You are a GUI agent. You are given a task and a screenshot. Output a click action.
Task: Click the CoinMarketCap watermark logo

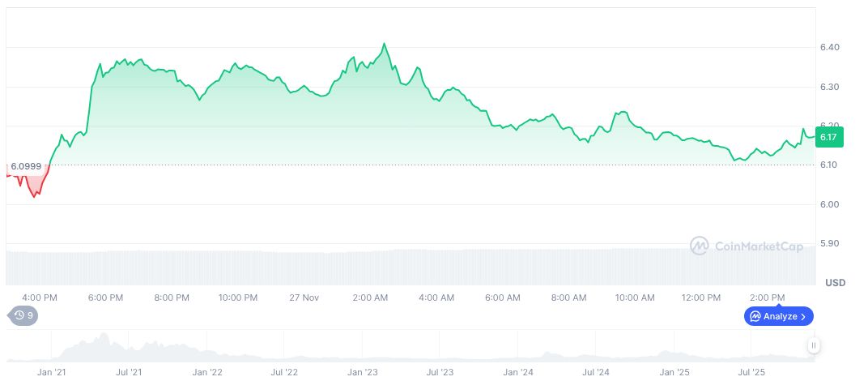click(746, 245)
